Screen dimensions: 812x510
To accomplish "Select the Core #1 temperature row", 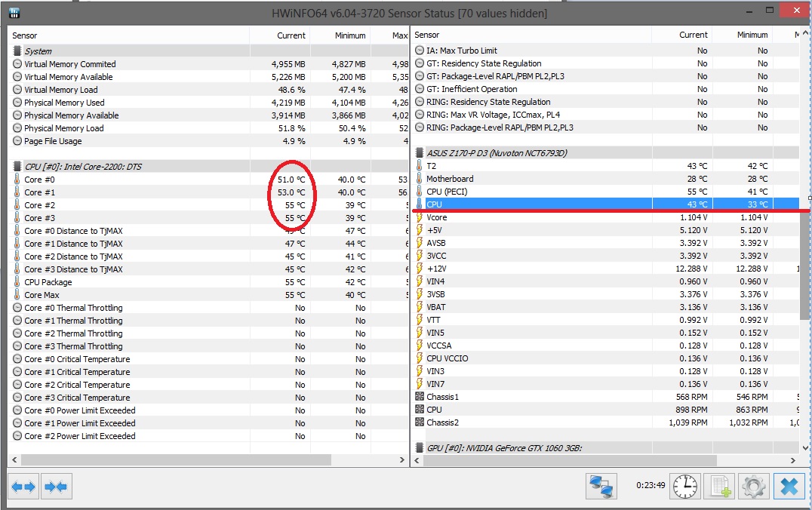I will pyautogui.click(x=209, y=192).
